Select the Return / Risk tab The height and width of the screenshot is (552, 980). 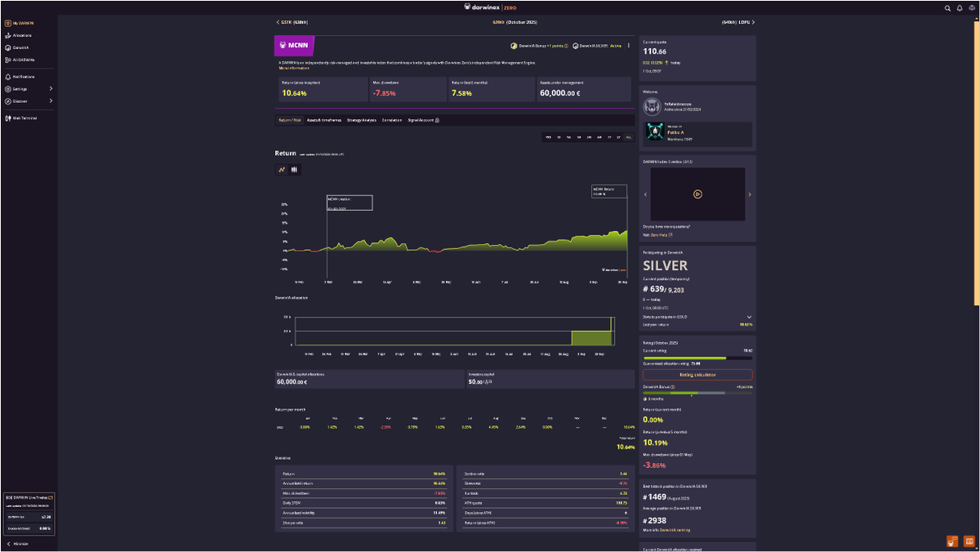(x=290, y=120)
